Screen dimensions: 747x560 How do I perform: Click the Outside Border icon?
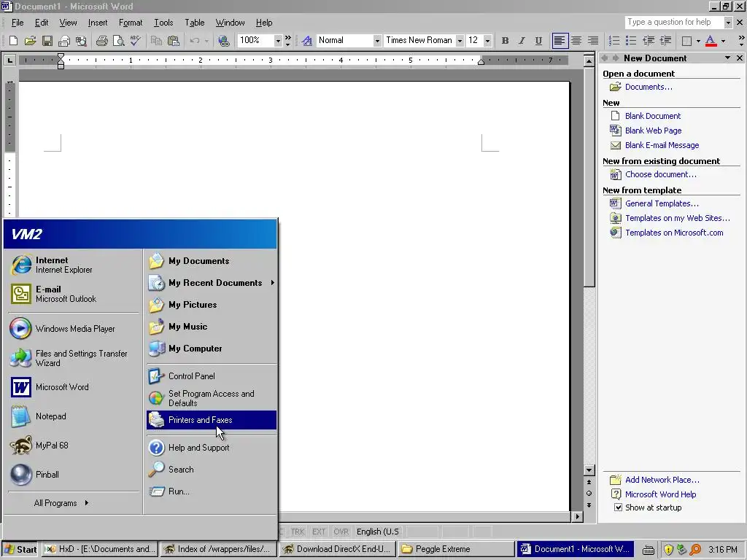686,41
